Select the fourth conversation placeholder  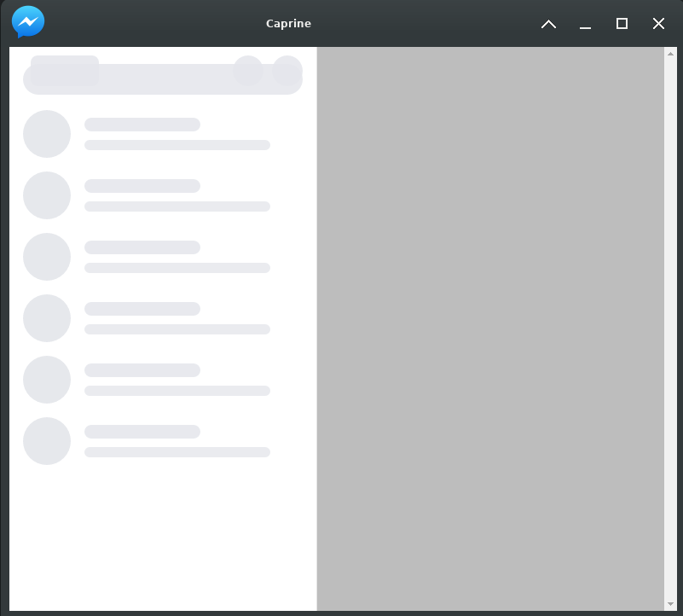tap(162, 317)
